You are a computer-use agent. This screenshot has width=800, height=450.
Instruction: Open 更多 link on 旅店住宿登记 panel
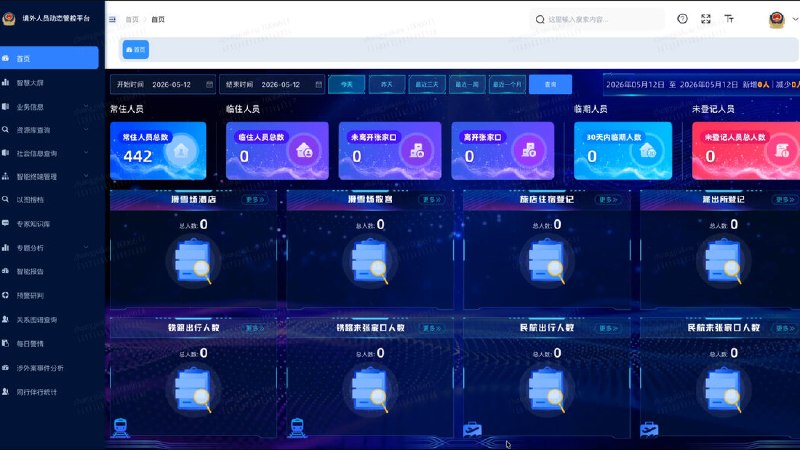coord(608,200)
